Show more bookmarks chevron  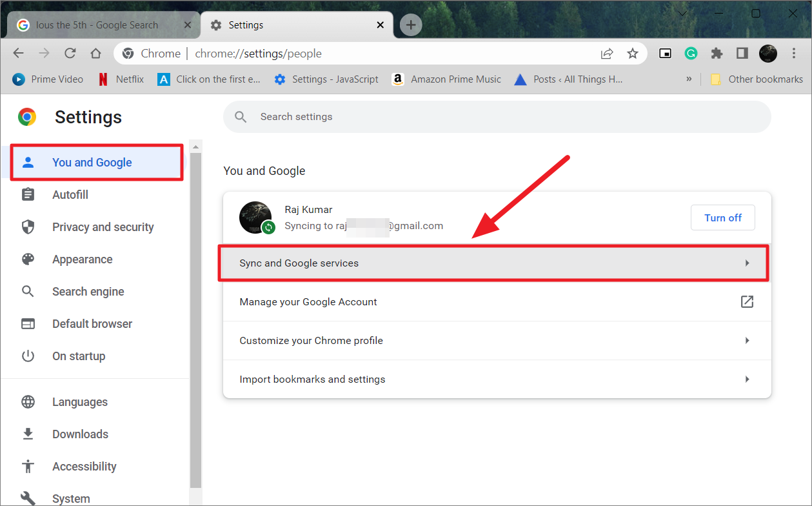[689, 79]
